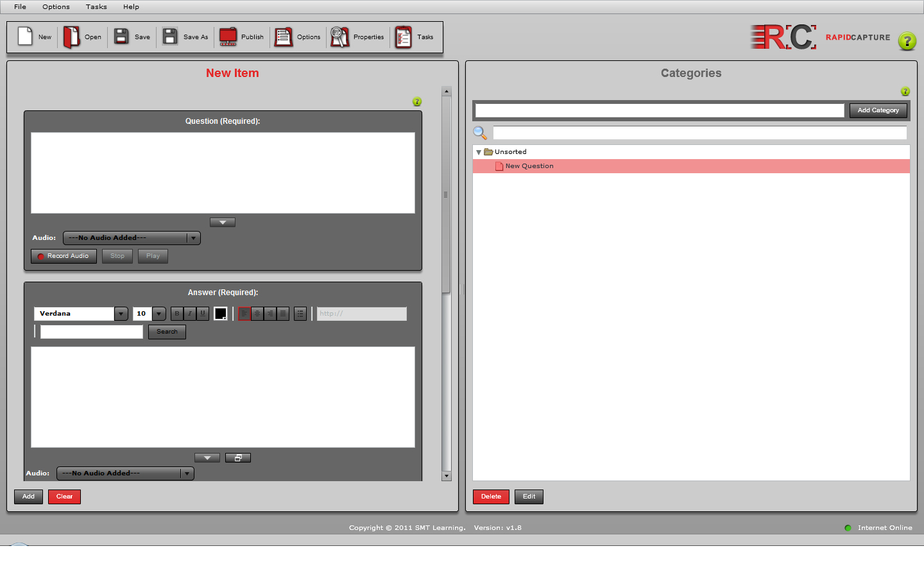The image size is (924, 562).
Task: Toggle italic formatting in Answer editor
Action: click(190, 314)
